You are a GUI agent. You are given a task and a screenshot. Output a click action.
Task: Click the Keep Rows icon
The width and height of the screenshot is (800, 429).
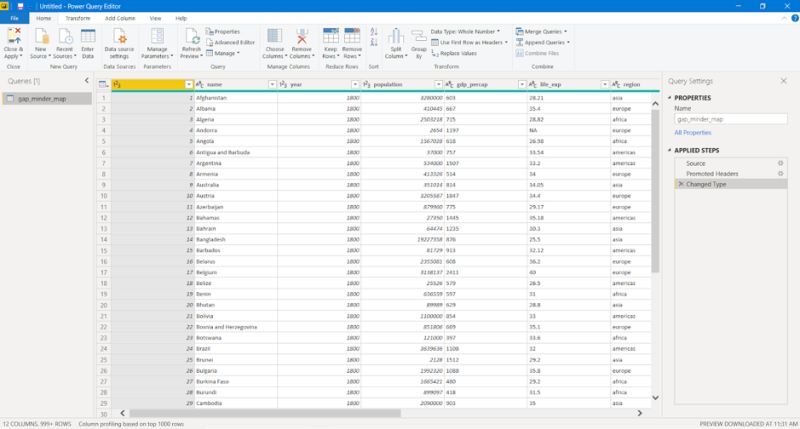(x=331, y=36)
